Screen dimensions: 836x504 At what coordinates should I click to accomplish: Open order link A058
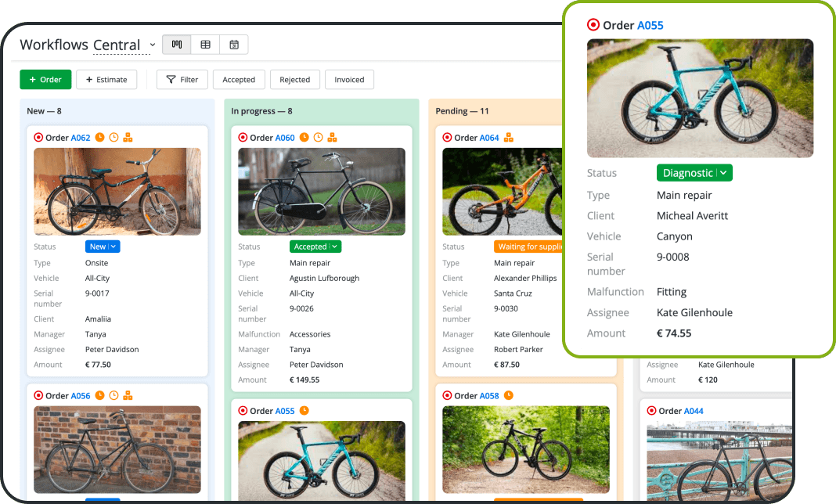pos(489,396)
